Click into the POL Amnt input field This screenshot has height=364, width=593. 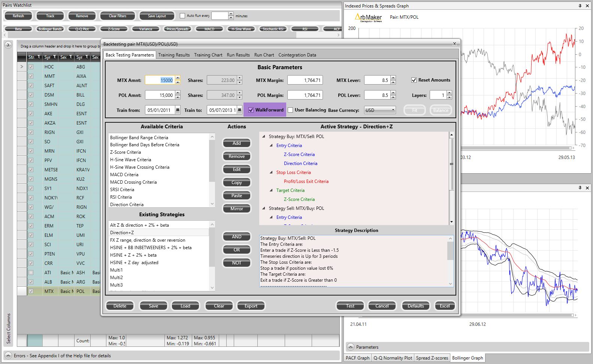coord(160,95)
